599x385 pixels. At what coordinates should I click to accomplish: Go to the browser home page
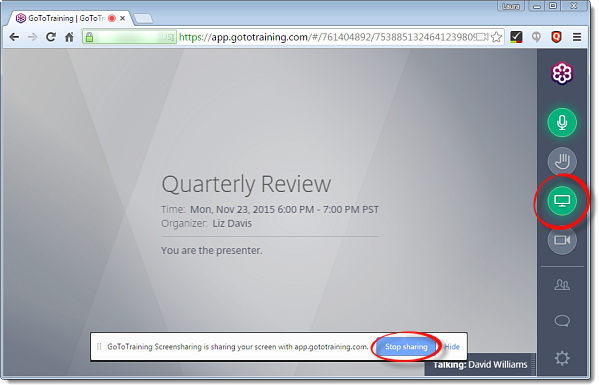[69, 37]
